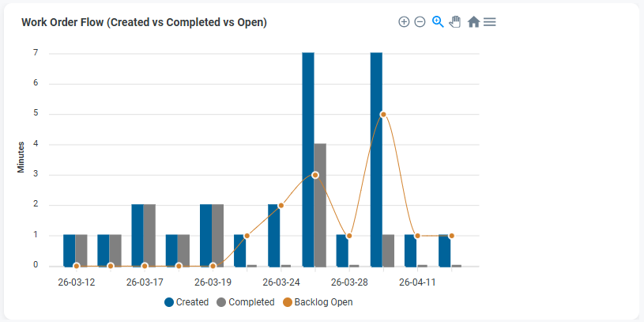Click the gray Completed bar reaching 4
Image resolution: width=644 pixels, height=322 pixels.
pos(320,205)
